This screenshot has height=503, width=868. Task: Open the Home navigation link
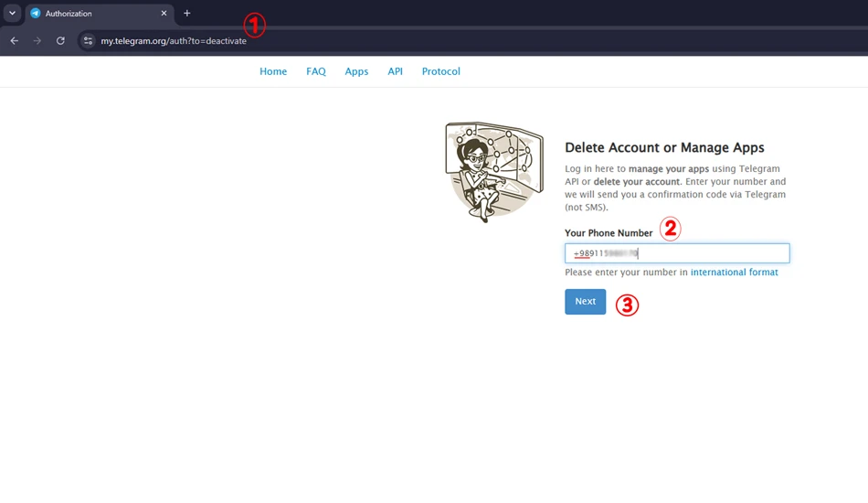[x=273, y=71]
